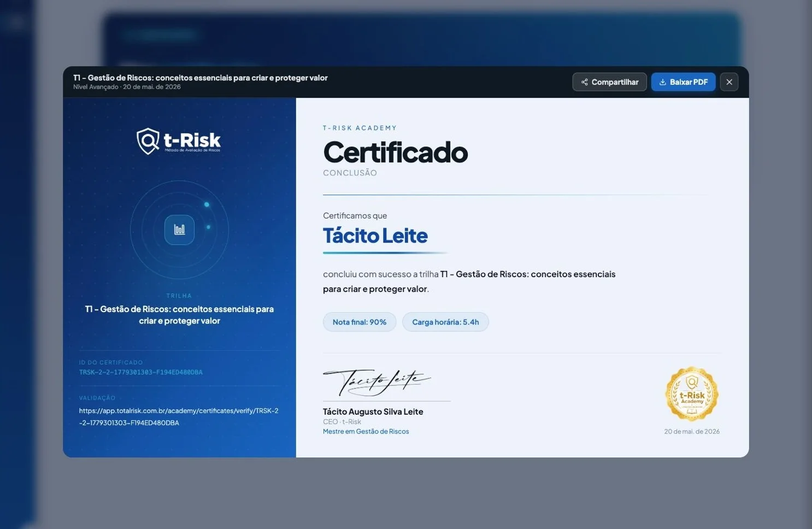Click the handwritten signature image

[x=377, y=381]
